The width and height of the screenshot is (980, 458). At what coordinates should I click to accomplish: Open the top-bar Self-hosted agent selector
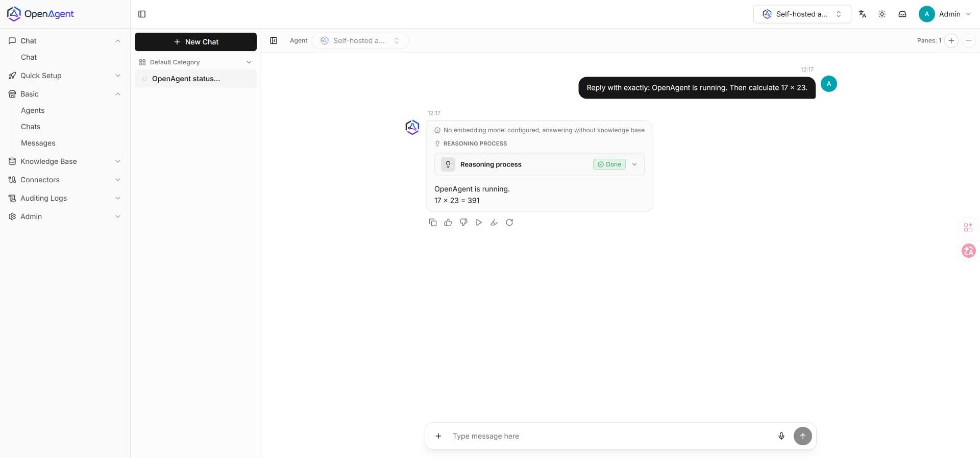(x=802, y=14)
